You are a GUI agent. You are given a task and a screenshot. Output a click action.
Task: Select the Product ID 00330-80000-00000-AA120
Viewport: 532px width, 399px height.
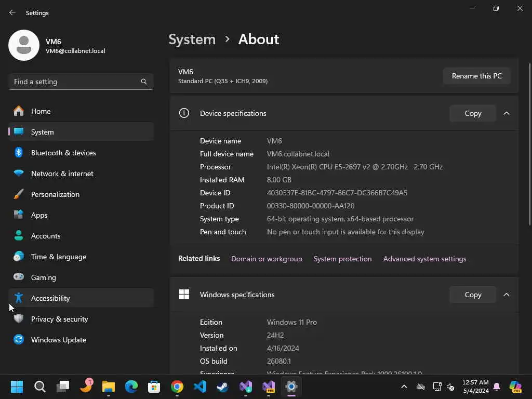coord(311,206)
